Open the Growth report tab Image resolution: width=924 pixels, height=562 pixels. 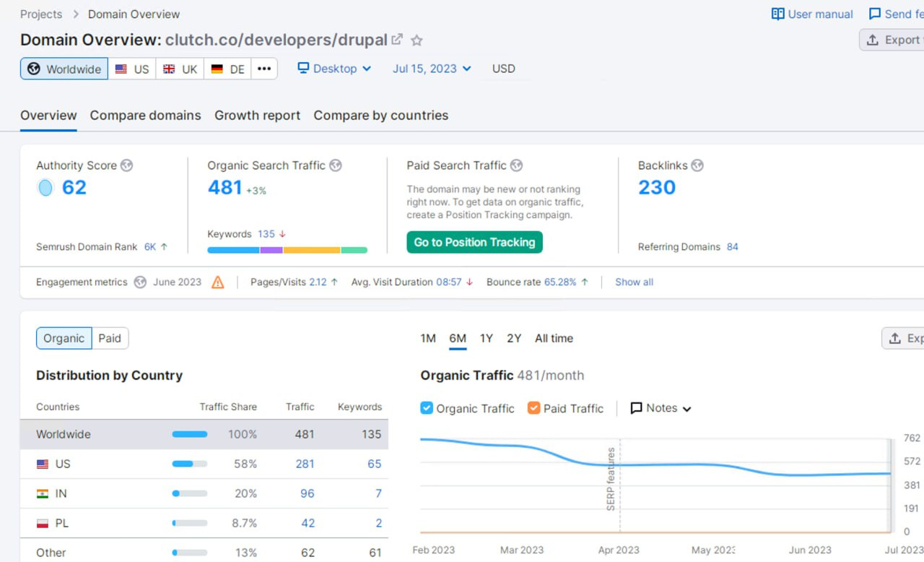click(x=257, y=116)
